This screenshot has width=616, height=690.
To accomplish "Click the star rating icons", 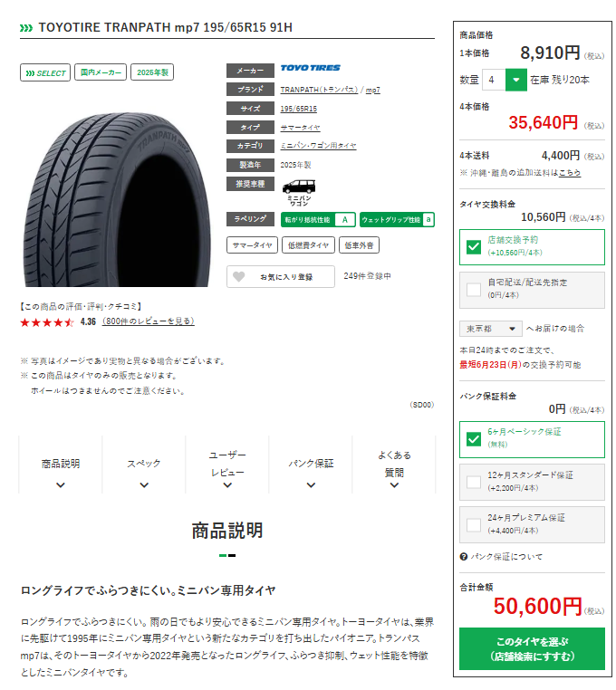I will [x=47, y=322].
